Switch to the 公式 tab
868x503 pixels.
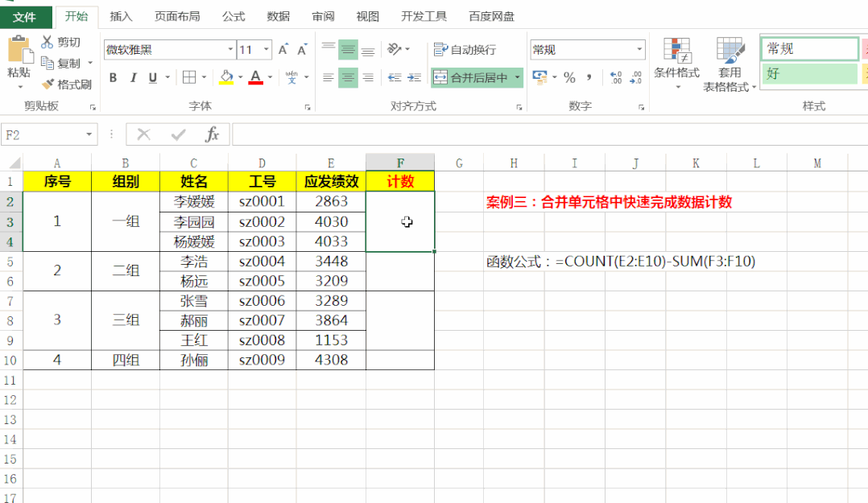234,17
